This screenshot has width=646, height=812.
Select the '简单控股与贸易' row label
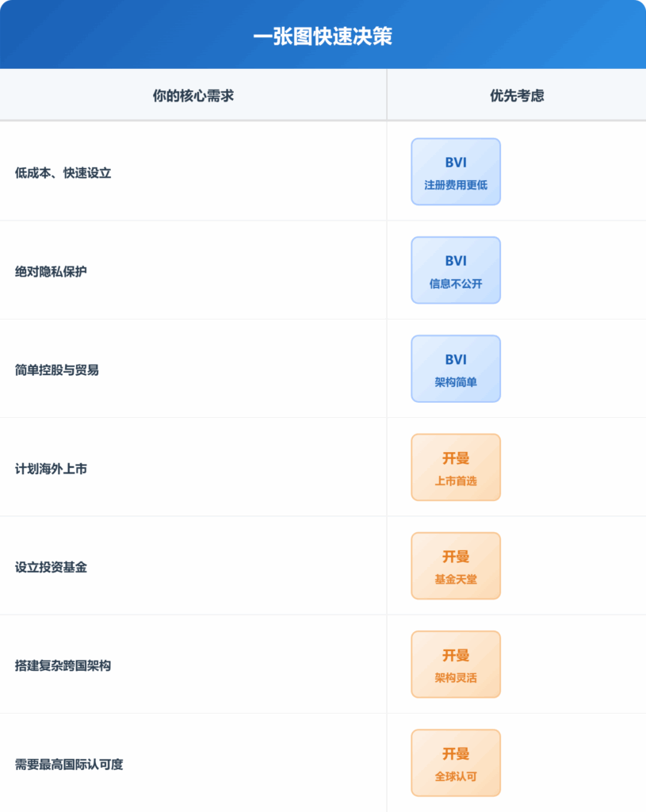coord(57,370)
